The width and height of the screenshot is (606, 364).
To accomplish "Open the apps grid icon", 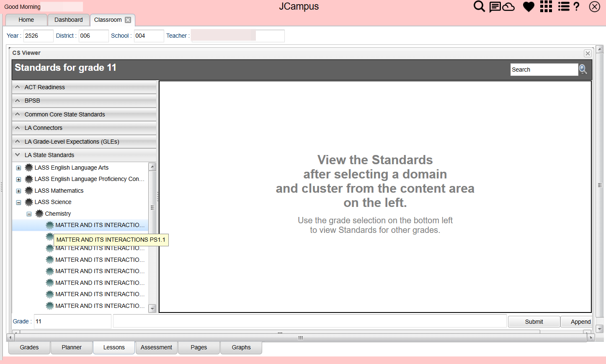I will point(546,6).
